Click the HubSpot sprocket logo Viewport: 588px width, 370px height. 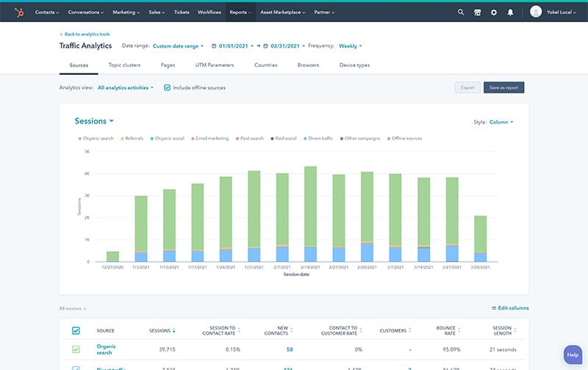pyautogui.click(x=19, y=13)
